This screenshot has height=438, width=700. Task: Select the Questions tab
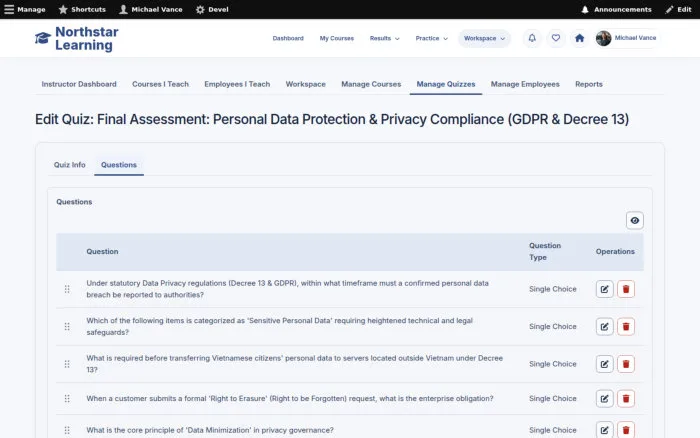[119, 165]
